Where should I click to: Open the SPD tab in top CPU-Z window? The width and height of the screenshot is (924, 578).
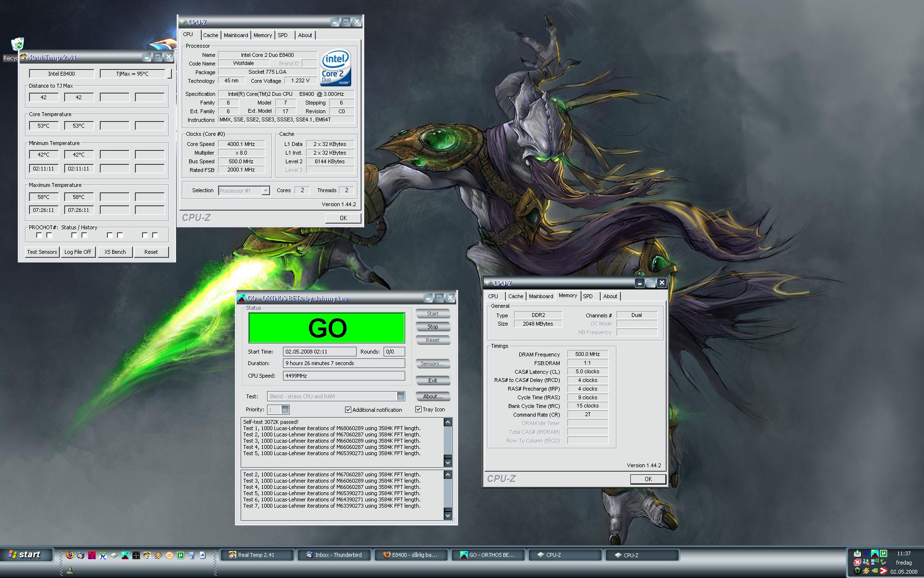tap(283, 35)
